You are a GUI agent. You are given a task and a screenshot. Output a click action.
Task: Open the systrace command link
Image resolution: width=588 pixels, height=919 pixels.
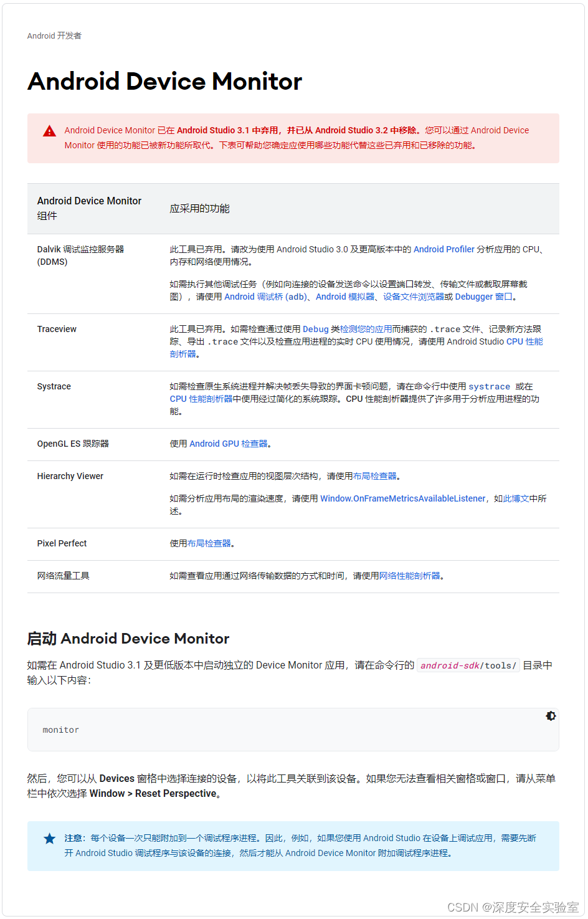(x=490, y=386)
